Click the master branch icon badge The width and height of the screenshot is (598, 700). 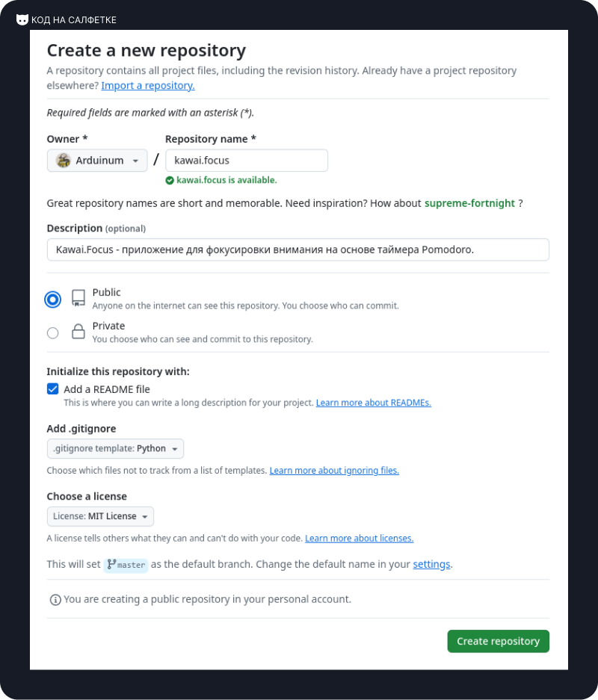pos(126,565)
